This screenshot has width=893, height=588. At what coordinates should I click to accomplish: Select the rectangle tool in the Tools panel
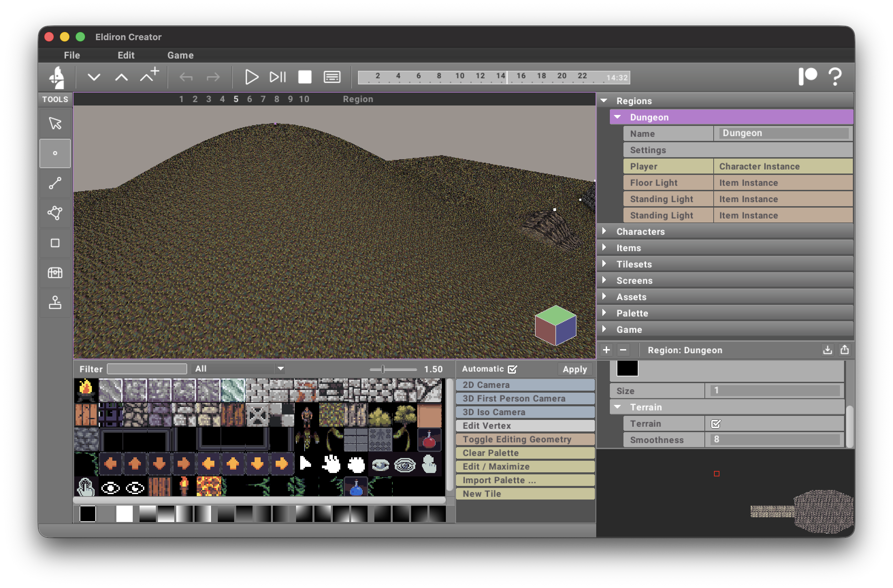pyautogui.click(x=55, y=243)
